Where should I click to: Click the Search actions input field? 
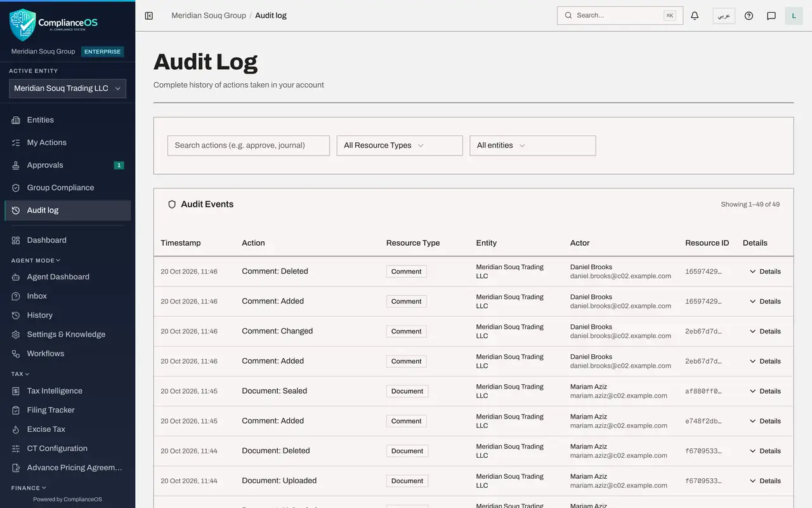[249, 145]
